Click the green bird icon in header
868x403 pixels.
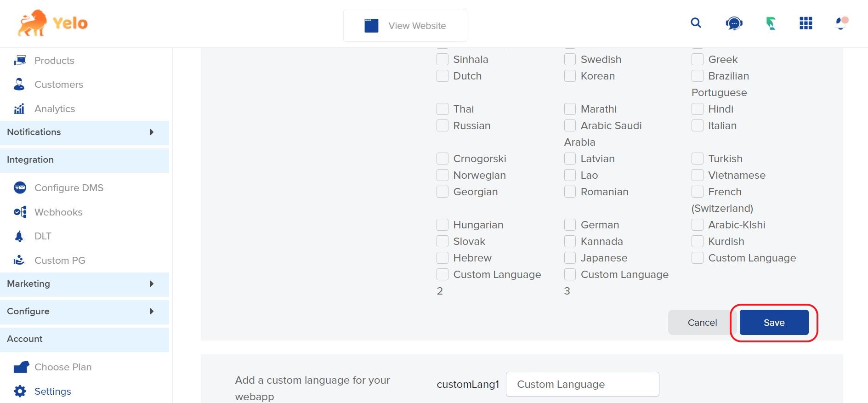pos(771,23)
